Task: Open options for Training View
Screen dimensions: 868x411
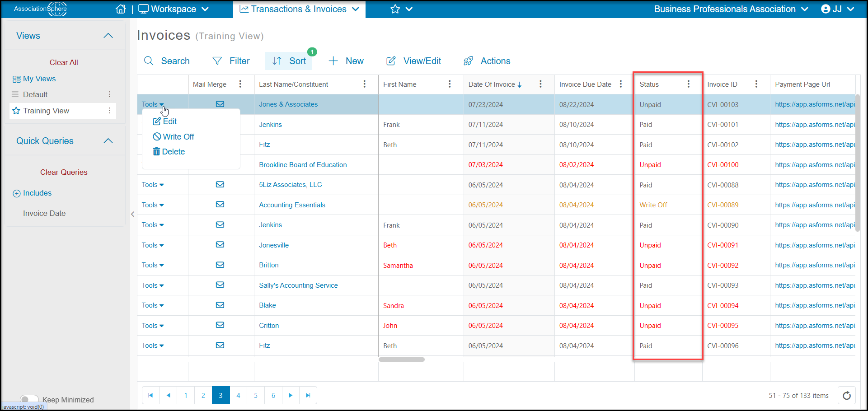Action: point(109,111)
